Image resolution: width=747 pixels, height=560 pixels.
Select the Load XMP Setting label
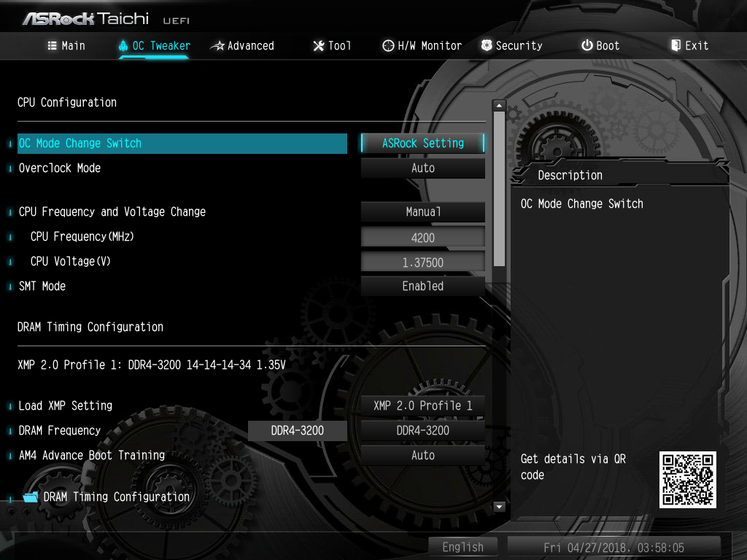point(65,405)
